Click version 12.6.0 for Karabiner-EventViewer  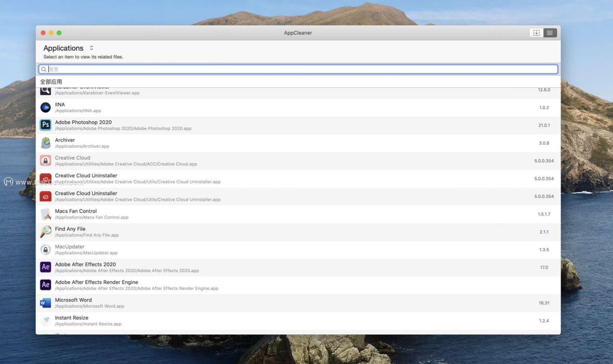pyautogui.click(x=544, y=90)
